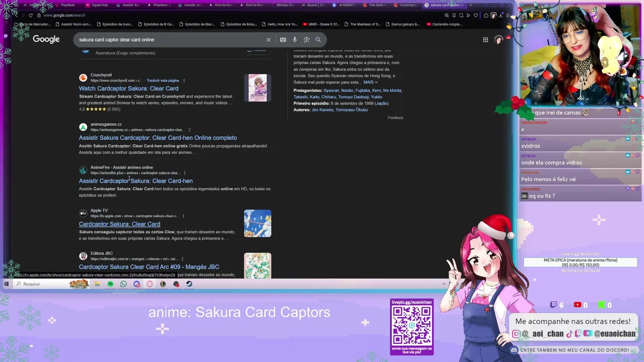Open the Editora JBC manga cover thumbnail
This screenshot has width=644, height=362.
(x=258, y=265)
